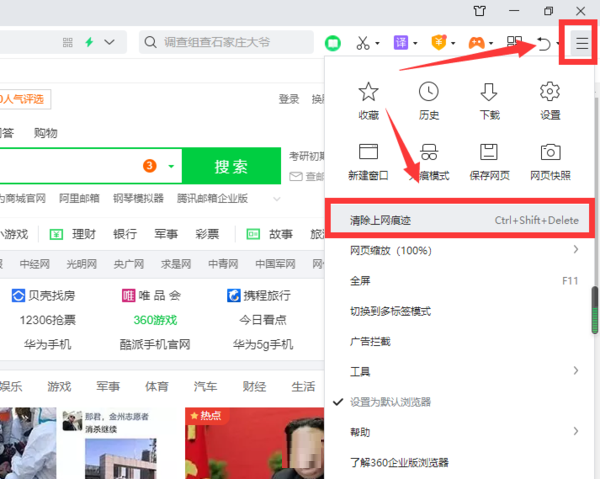600x479 pixels.
Task: Click 新建窗口 new window icon
Action: (x=368, y=153)
